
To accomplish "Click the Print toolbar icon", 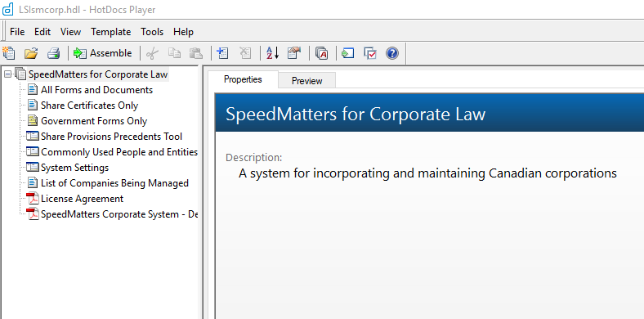I will pos(53,53).
